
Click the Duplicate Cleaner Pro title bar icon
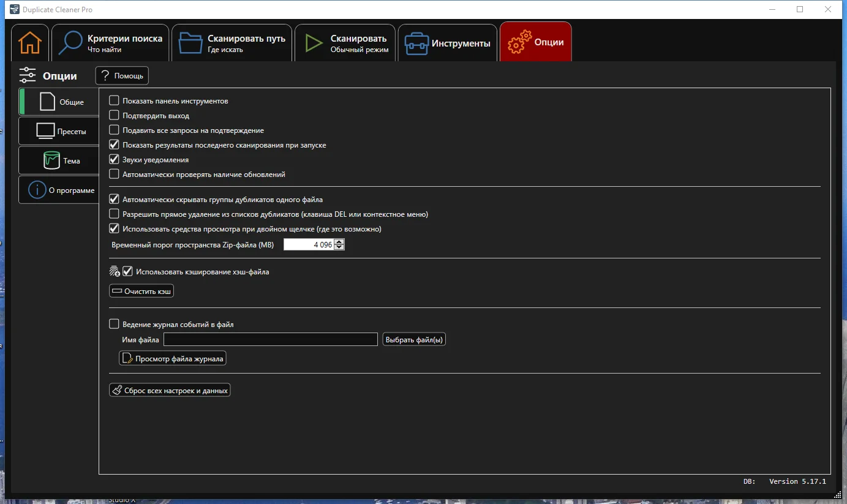(x=15, y=9)
